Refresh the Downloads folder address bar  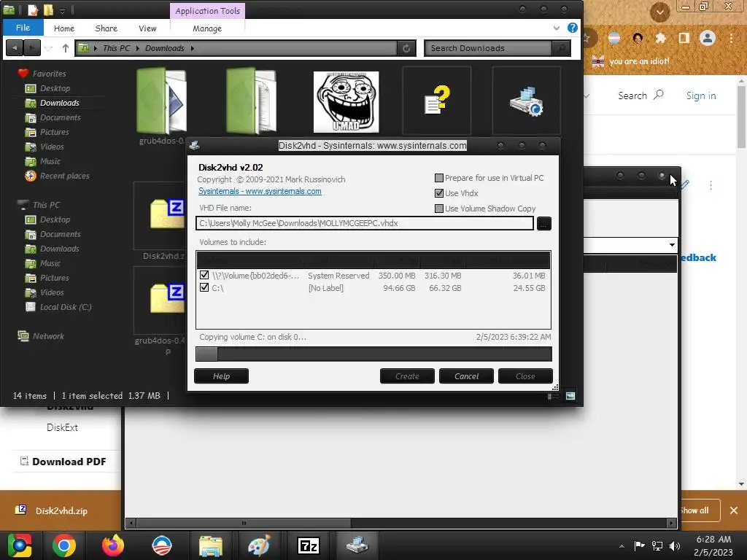coord(406,48)
